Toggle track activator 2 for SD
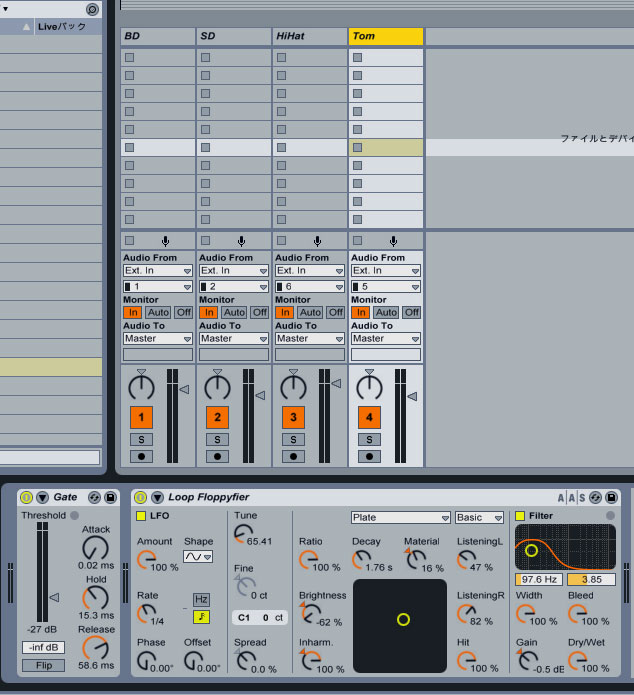The image size is (634, 695). coord(217,417)
